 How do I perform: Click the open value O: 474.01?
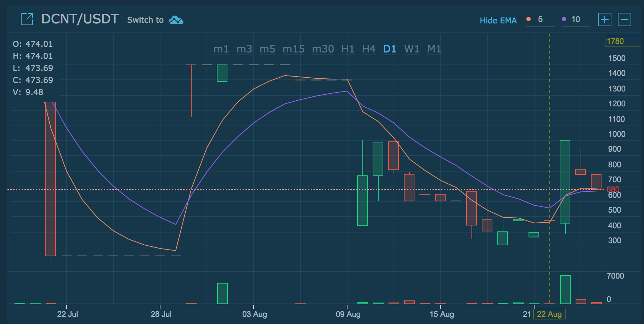[33, 44]
